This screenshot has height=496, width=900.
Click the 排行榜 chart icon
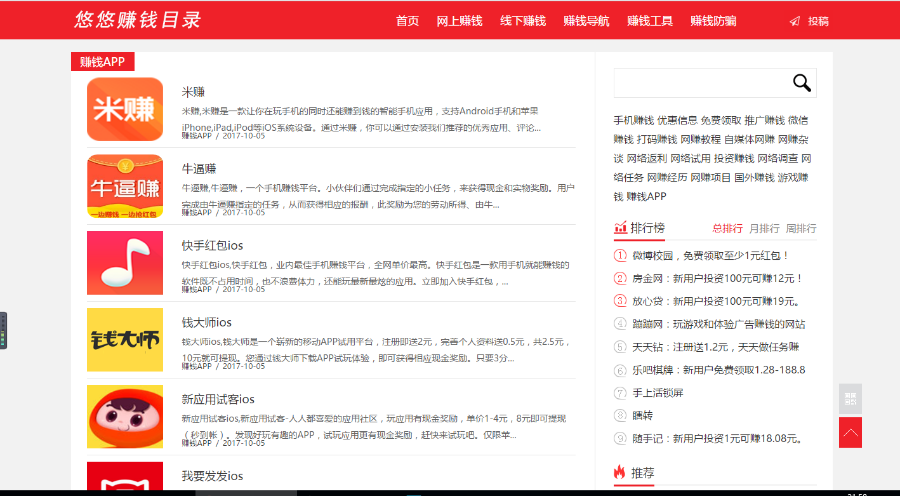(x=620, y=228)
